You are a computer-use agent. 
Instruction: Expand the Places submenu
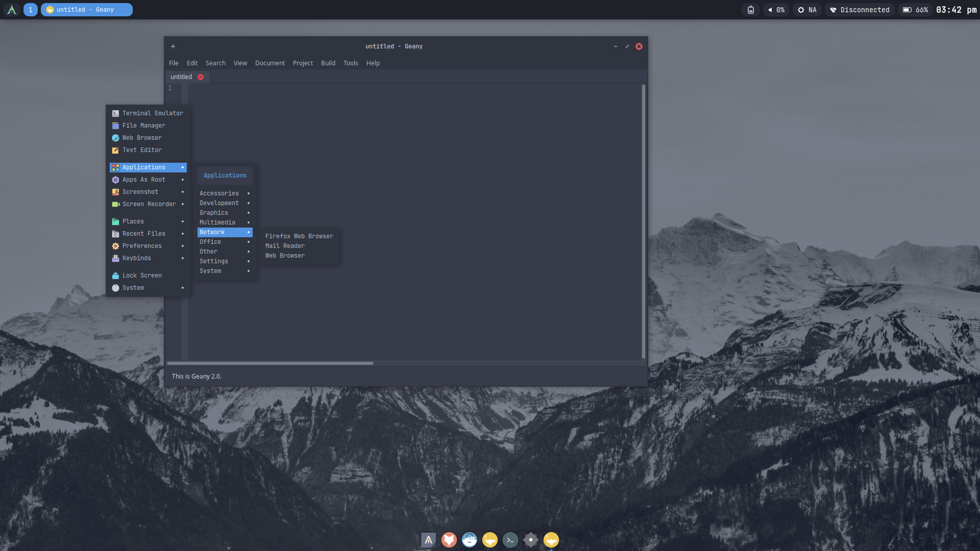tap(148, 221)
